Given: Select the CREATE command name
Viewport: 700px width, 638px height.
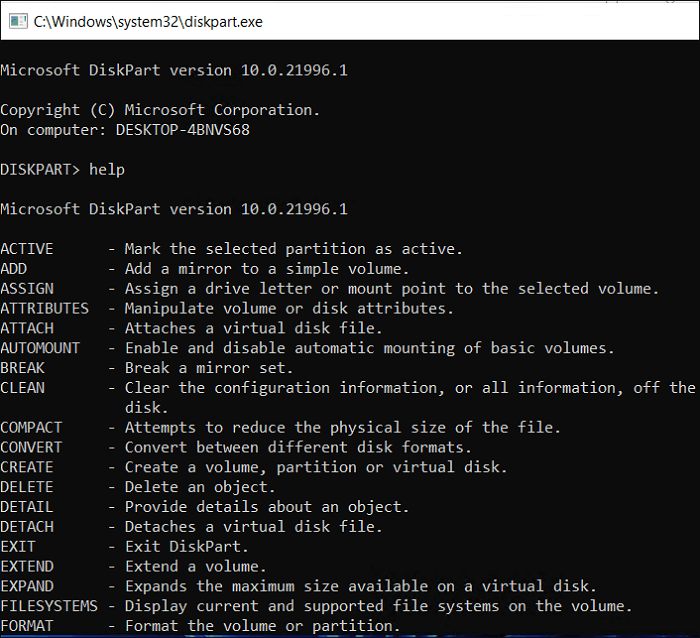Looking at the screenshot, I should [27, 467].
